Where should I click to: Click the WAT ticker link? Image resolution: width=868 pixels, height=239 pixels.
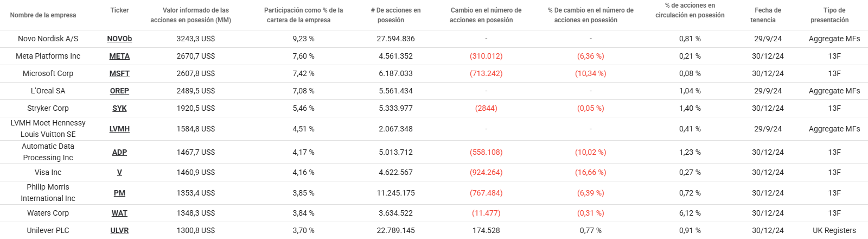pos(119,213)
